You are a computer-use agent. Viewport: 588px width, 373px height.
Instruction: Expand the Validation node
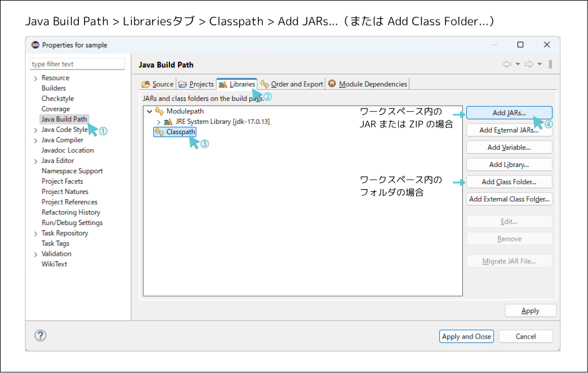pyautogui.click(x=36, y=254)
